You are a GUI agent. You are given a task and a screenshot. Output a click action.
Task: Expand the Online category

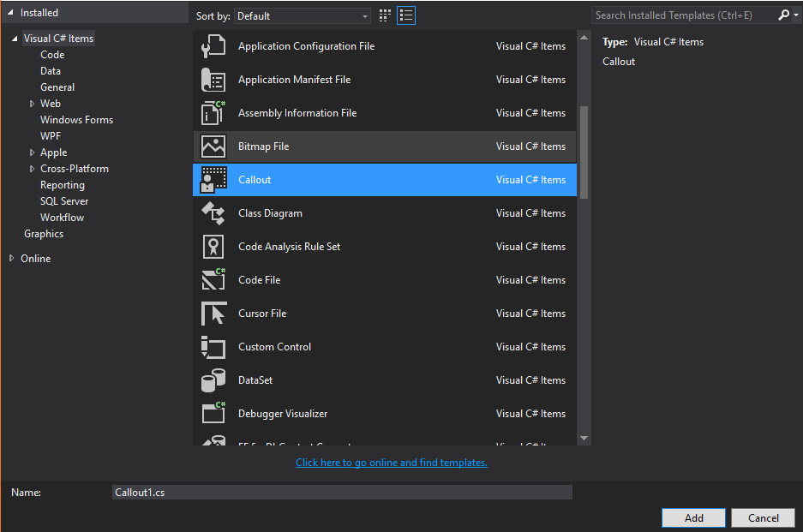tap(12, 259)
